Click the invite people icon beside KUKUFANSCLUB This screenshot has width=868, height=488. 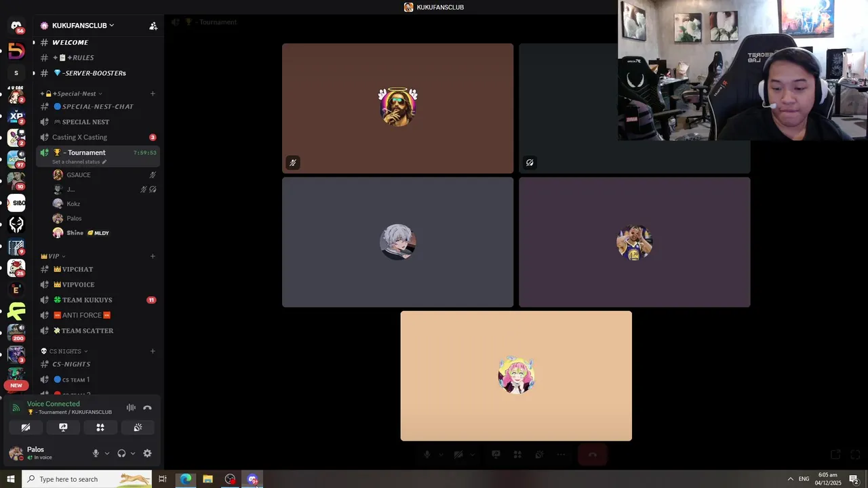point(153,26)
